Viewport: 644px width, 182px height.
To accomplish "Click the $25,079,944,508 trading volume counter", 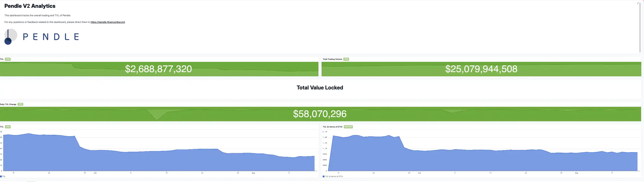I will [481, 69].
